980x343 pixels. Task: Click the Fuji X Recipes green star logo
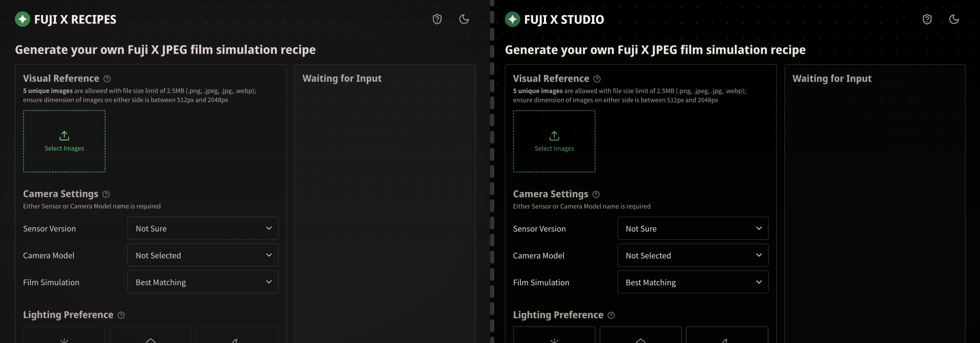[x=22, y=19]
